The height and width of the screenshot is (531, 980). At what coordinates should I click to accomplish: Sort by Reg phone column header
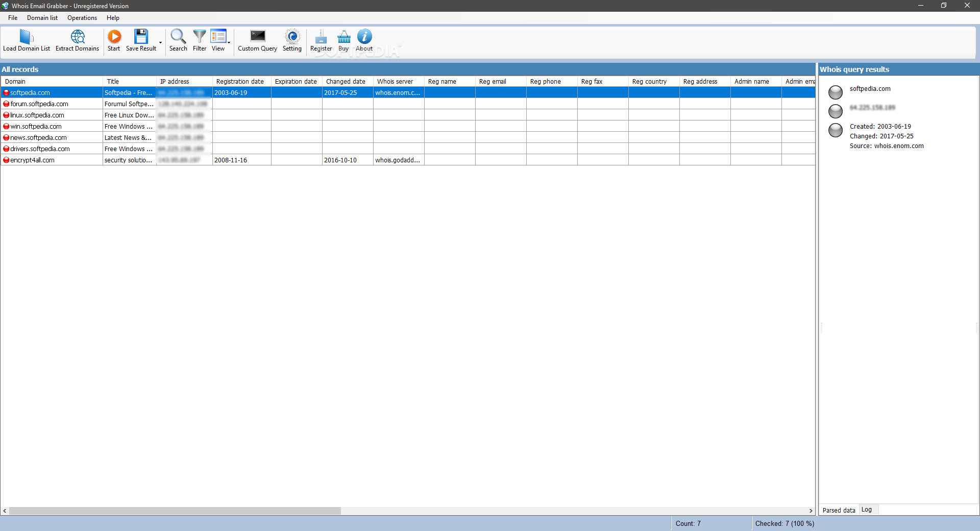coord(552,82)
